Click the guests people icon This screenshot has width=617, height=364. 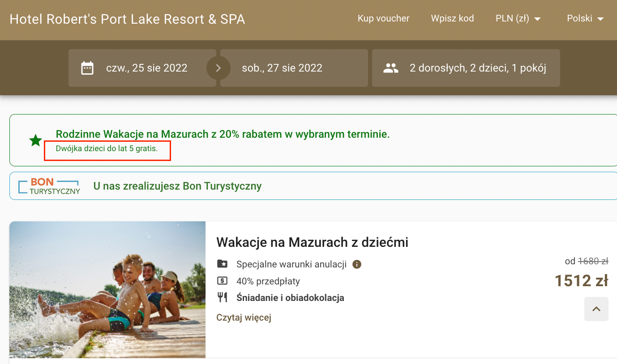(x=391, y=68)
